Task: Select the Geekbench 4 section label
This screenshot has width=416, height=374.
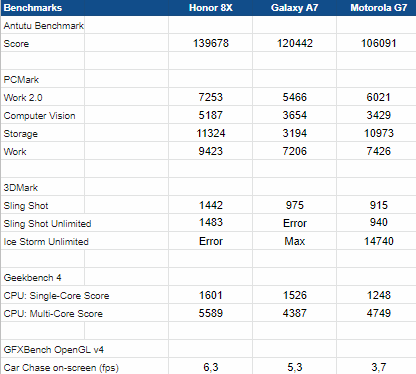Action: (x=32, y=278)
